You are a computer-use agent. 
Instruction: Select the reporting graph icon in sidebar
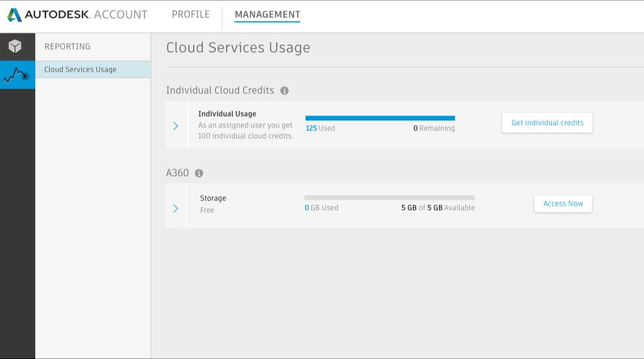[16, 75]
